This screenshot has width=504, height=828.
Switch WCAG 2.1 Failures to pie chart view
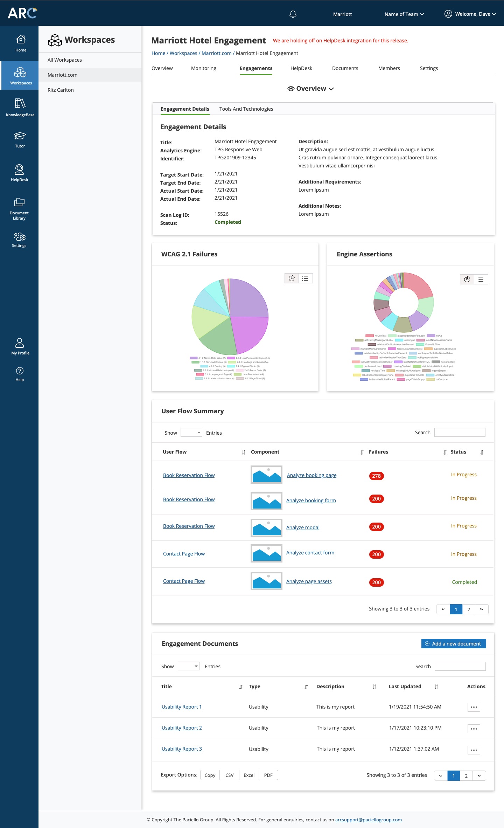click(x=292, y=278)
